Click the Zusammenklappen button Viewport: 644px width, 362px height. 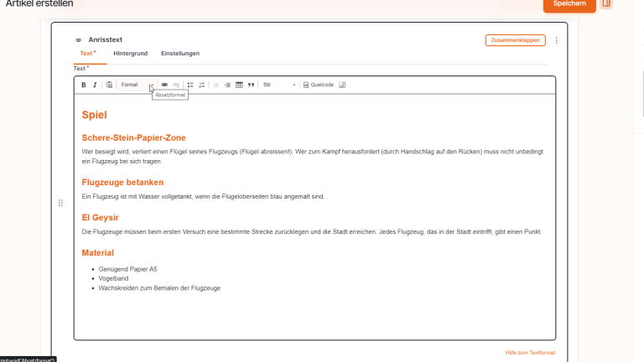pyautogui.click(x=516, y=40)
